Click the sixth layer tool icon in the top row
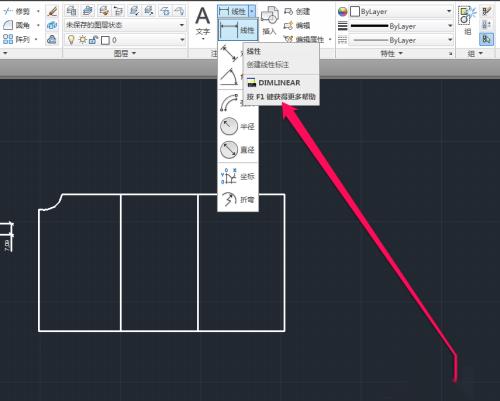The image size is (500, 401). (x=149, y=11)
